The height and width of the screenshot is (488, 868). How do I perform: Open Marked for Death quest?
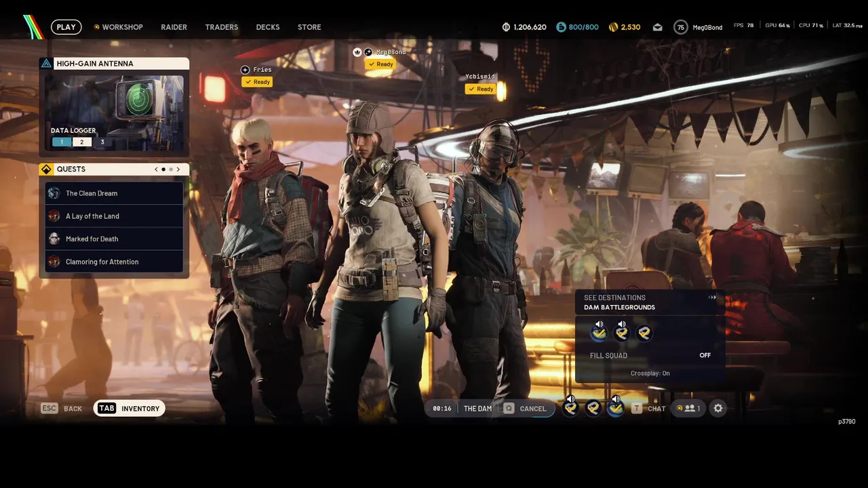(114, 239)
